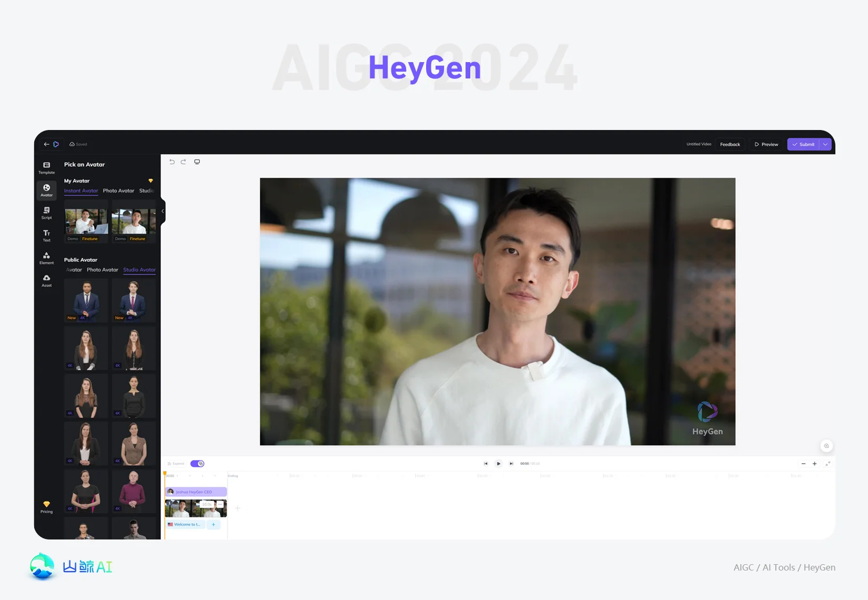This screenshot has height=600, width=868.
Task: Select the Avatar sidebar icon
Action: tap(46, 191)
